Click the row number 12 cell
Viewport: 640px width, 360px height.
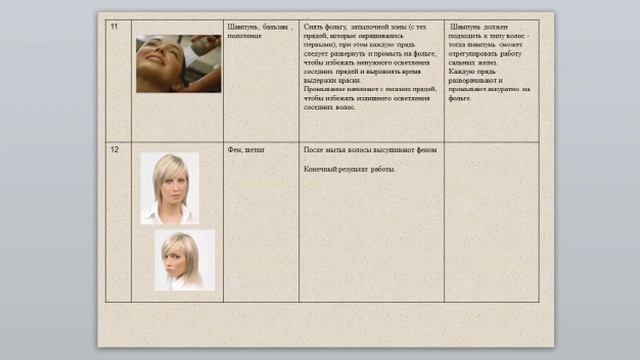click(x=118, y=222)
